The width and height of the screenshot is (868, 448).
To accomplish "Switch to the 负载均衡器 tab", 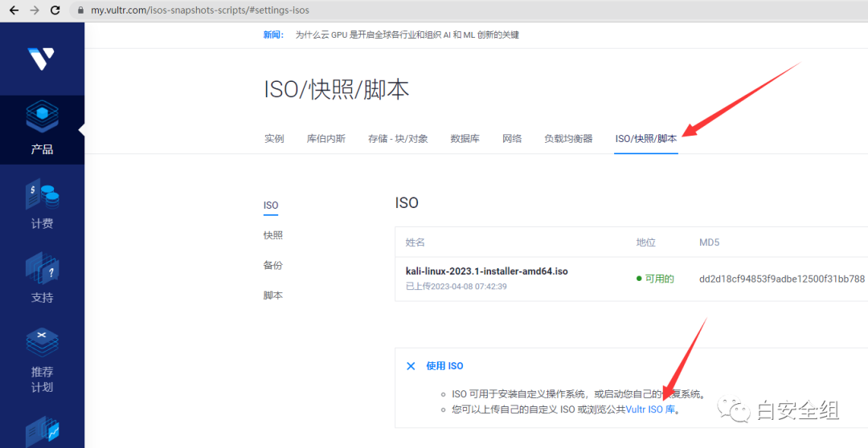I will [x=568, y=139].
